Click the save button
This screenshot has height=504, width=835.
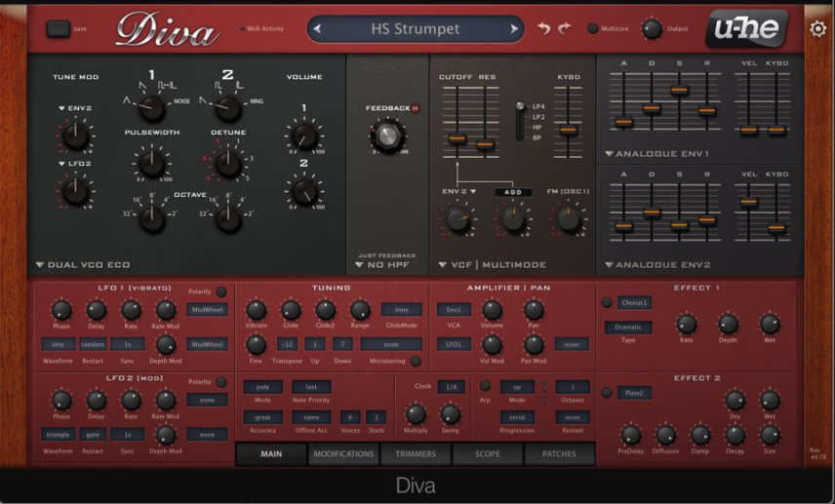(x=59, y=28)
